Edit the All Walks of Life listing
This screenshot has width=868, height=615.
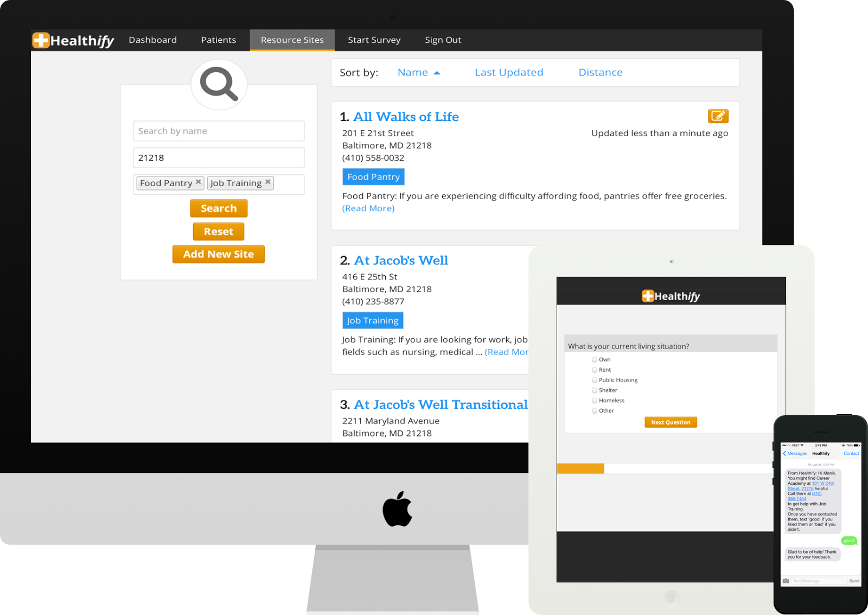point(718,116)
